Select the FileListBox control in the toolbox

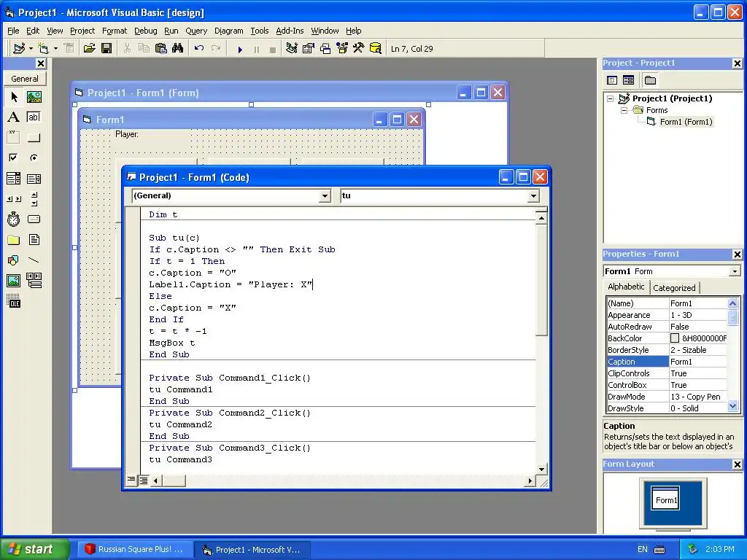34,239
